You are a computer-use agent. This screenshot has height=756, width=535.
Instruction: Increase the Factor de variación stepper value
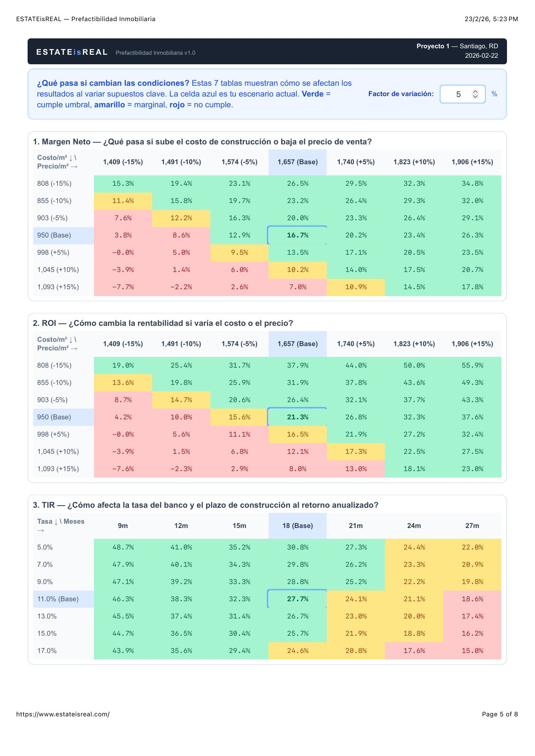click(475, 91)
